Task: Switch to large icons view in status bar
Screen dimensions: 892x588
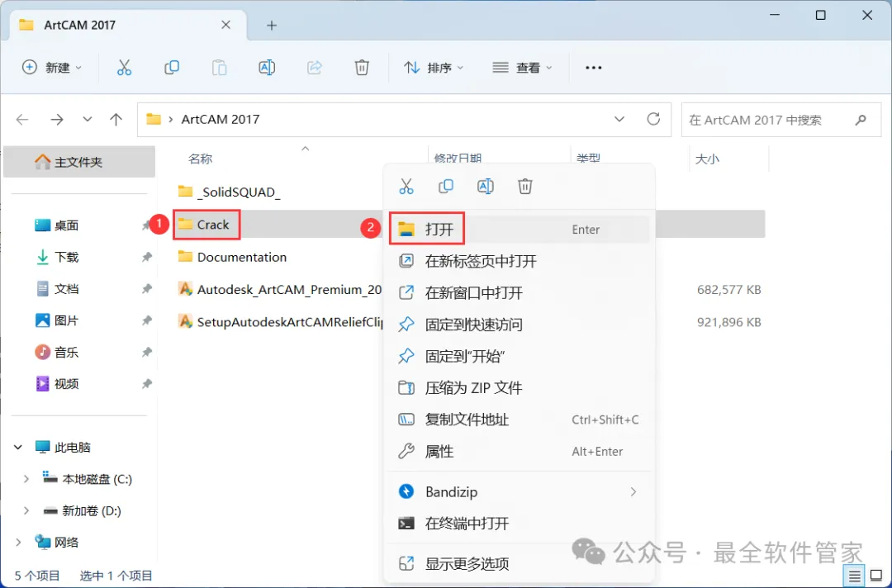Action: 876,576
